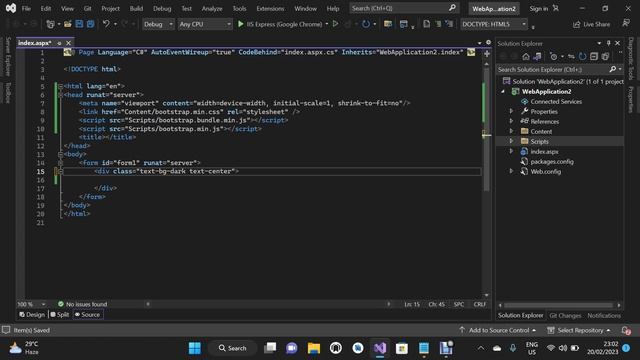
Task: Click the Save icon in toolbar
Action: point(79,24)
